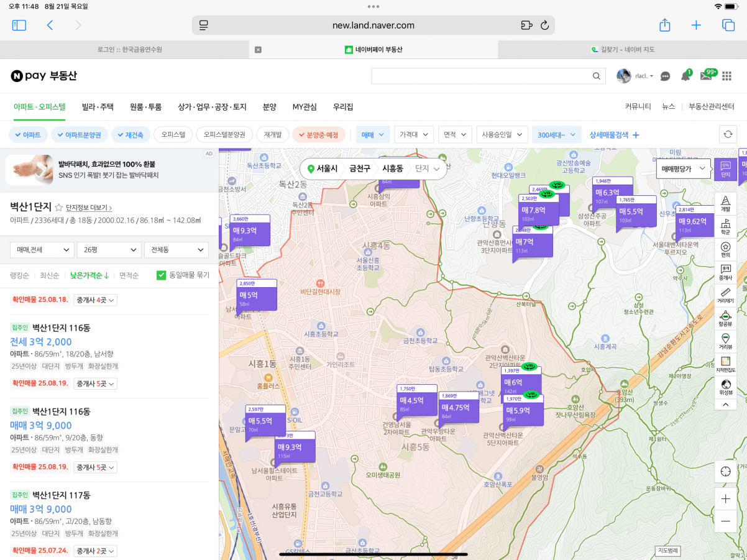Toggle the 재개발 filter chip
747x560 pixels.
[273, 134]
